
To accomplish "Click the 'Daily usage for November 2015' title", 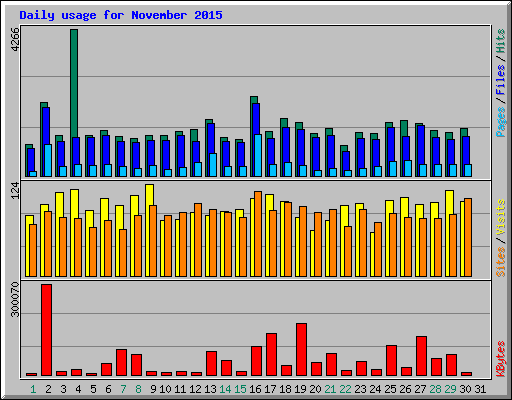I will (x=121, y=15).
